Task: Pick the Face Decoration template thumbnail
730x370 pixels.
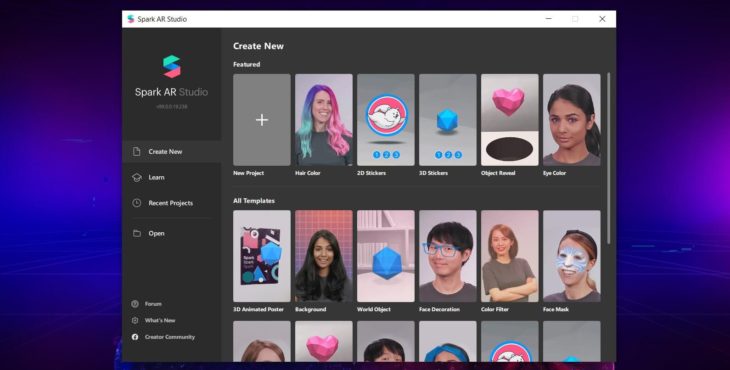Action: [x=447, y=256]
